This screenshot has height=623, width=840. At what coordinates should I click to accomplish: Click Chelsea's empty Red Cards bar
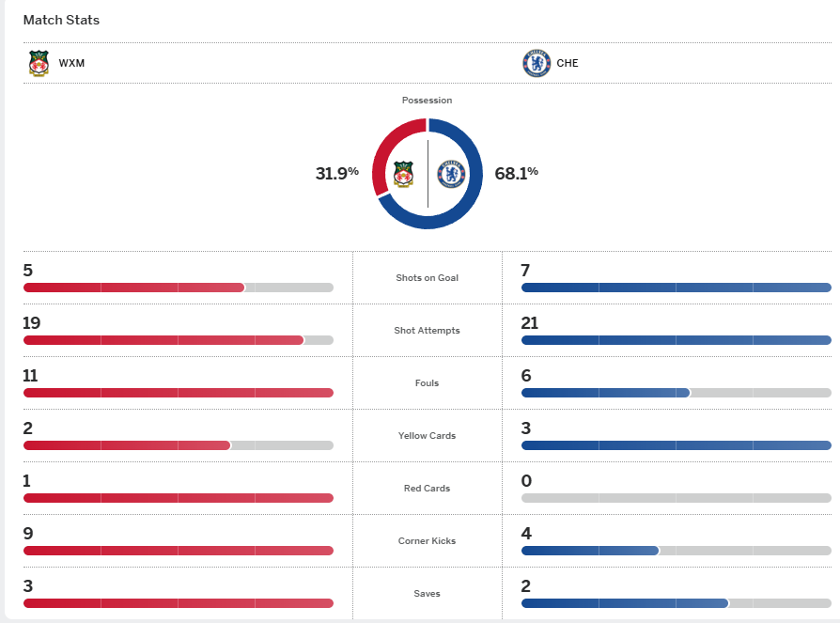point(676,498)
